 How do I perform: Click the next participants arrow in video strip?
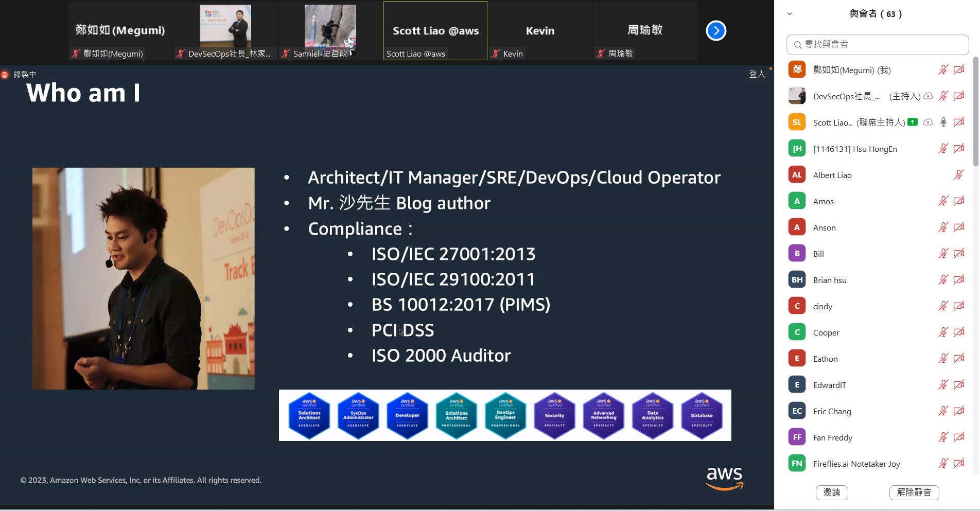click(x=715, y=31)
